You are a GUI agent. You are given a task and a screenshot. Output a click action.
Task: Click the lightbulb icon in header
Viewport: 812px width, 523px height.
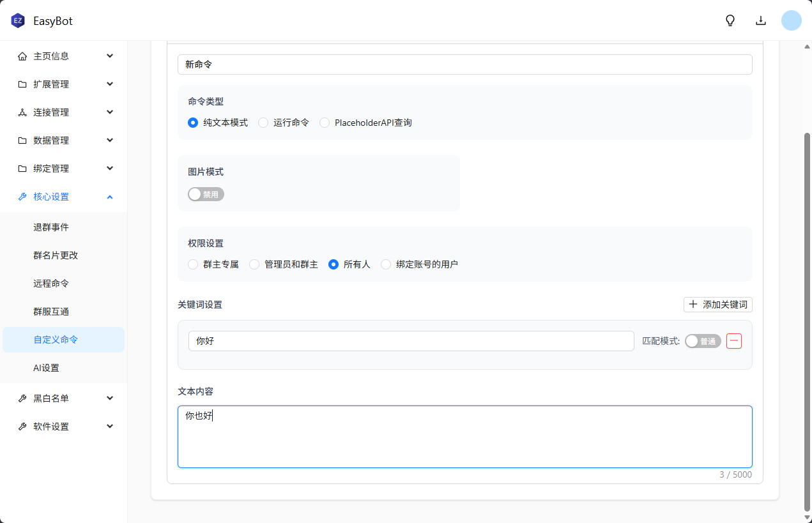coord(730,20)
